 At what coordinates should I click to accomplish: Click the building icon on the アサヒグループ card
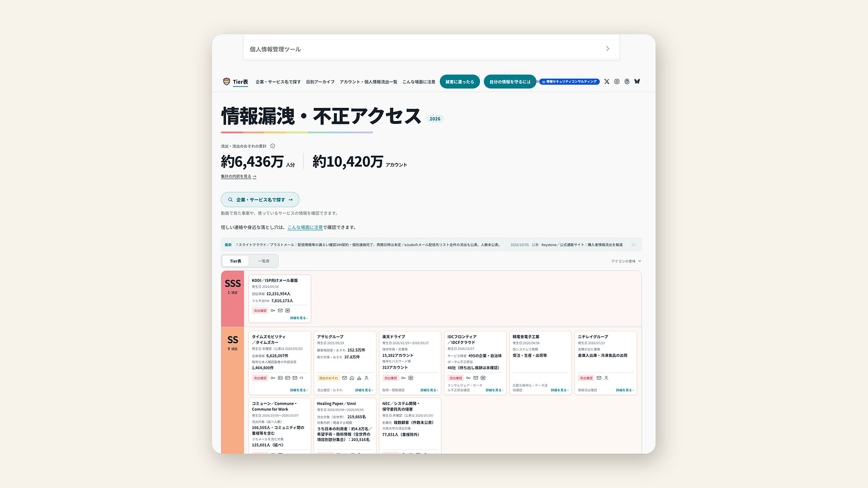click(359, 378)
